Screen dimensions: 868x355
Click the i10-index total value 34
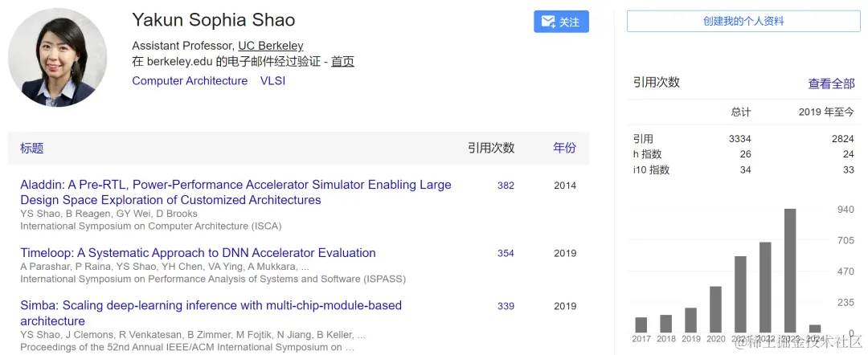point(745,169)
